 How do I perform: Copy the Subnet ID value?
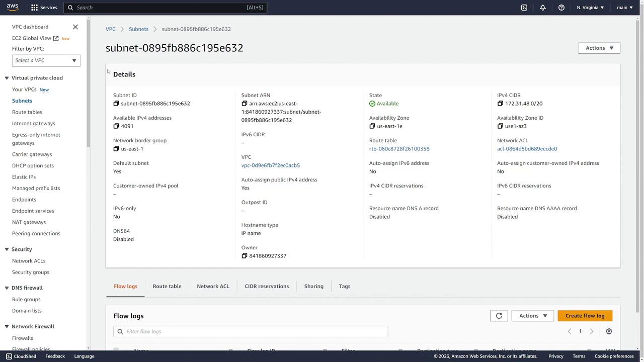click(116, 104)
